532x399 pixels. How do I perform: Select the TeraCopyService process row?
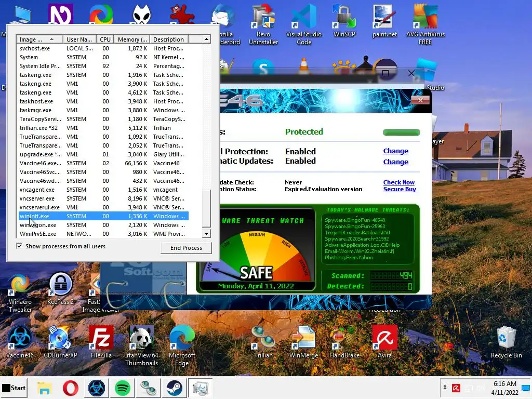(103, 119)
